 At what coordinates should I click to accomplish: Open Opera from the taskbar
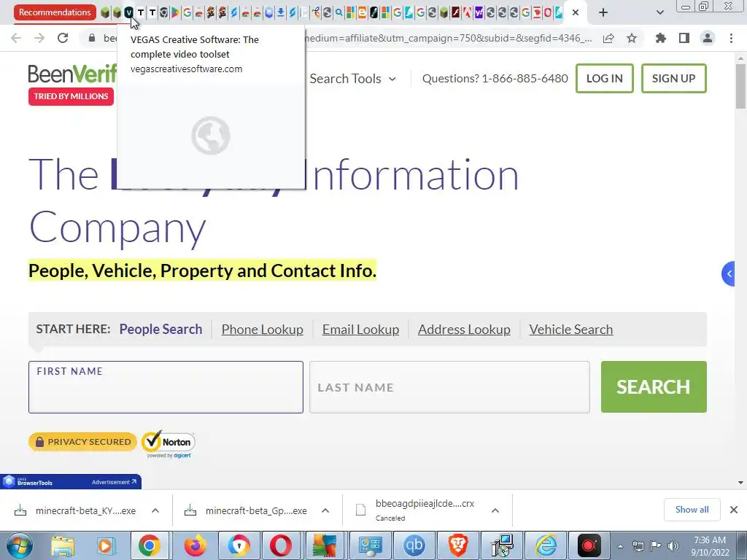pos(281,545)
